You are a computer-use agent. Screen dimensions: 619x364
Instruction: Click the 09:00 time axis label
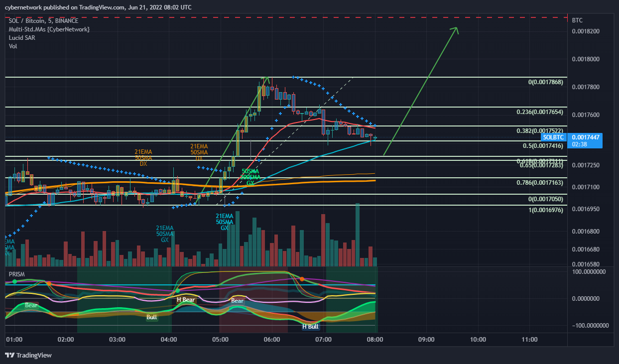click(427, 340)
